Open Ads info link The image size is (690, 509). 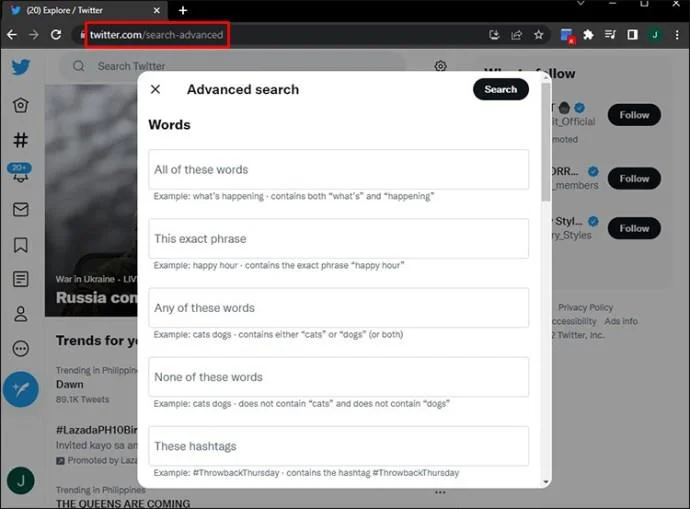621,321
